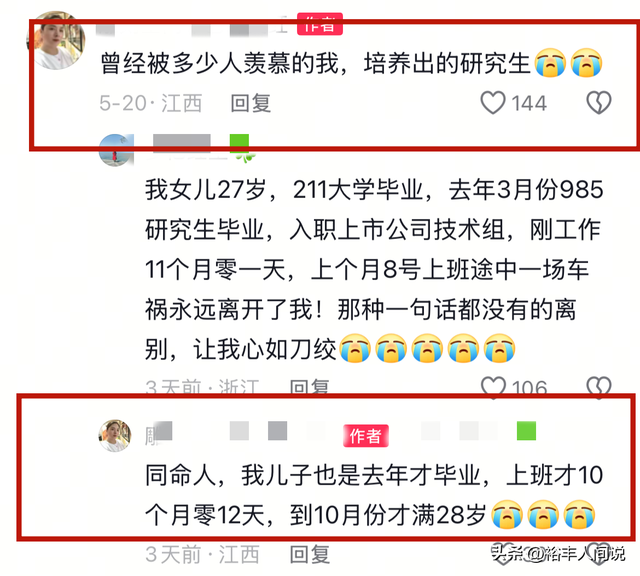The height and width of the screenshot is (576, 640).
Task: Dislike the top author comment with broken heart
Action: point(599,103)
